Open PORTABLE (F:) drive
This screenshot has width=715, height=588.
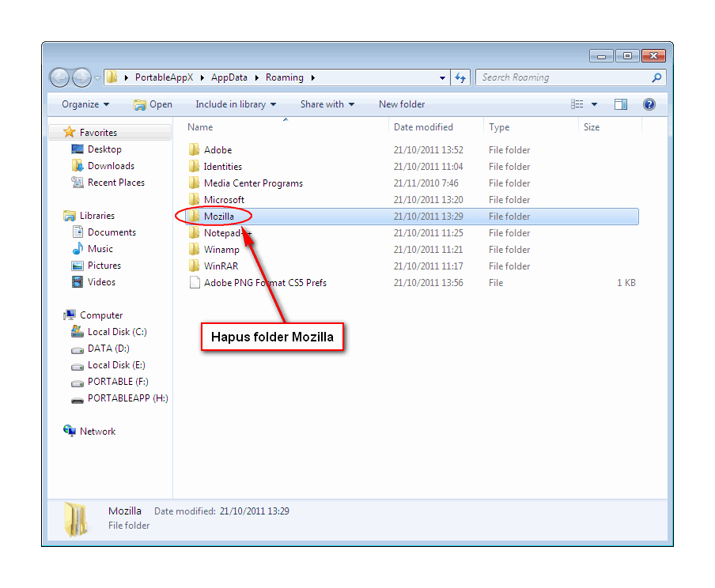[118, 382]
